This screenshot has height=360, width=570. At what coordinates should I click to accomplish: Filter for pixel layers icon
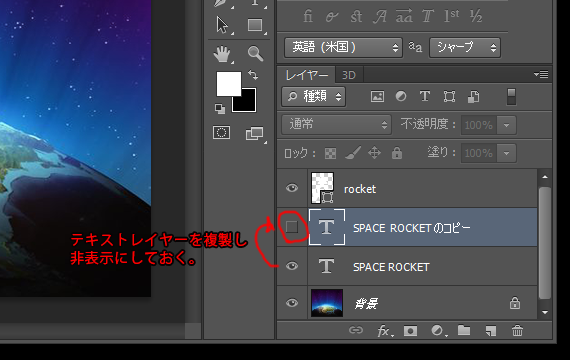pos(377,96)
